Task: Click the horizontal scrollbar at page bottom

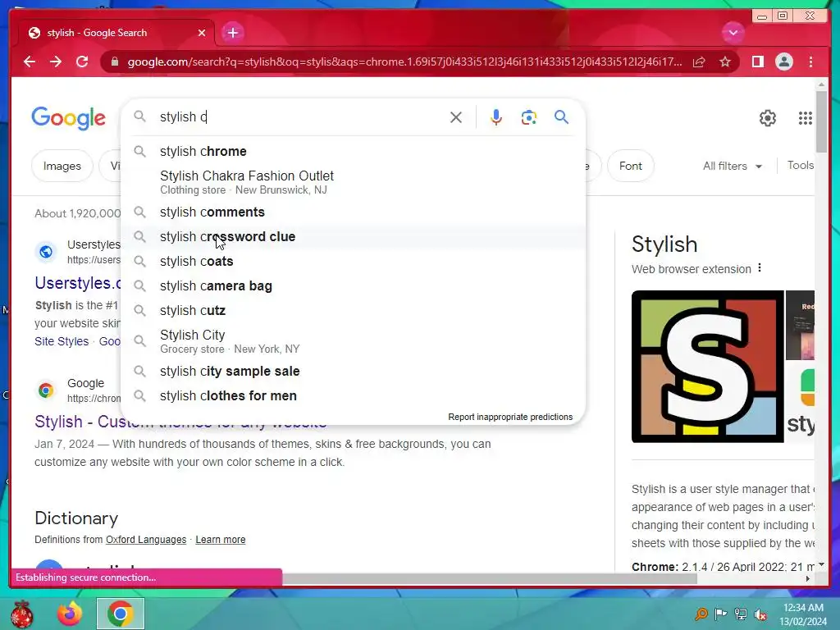Action: coord(490,578)
